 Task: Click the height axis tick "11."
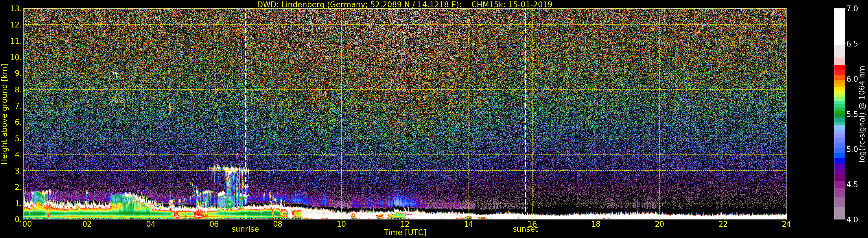coord(16,41)
